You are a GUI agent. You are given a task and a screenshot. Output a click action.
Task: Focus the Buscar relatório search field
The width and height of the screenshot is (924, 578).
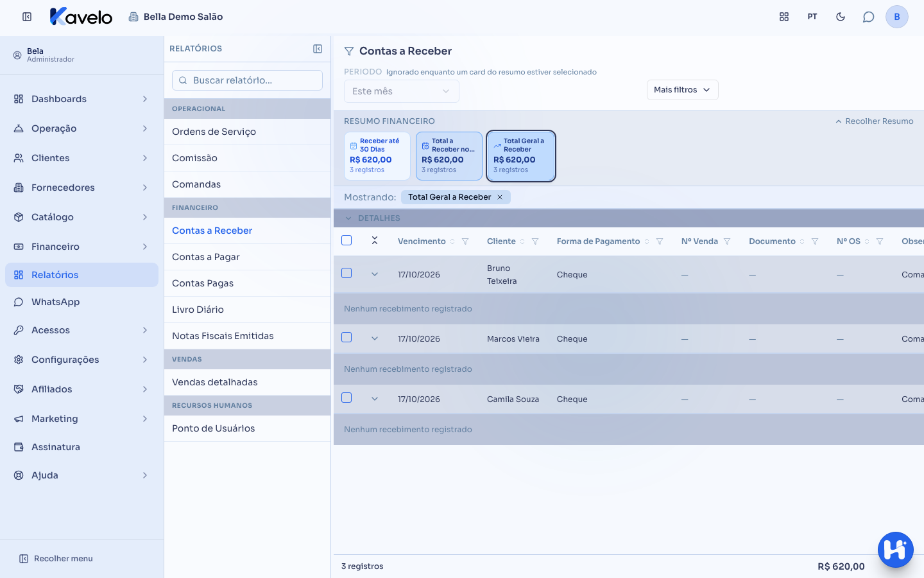[247, 80]
